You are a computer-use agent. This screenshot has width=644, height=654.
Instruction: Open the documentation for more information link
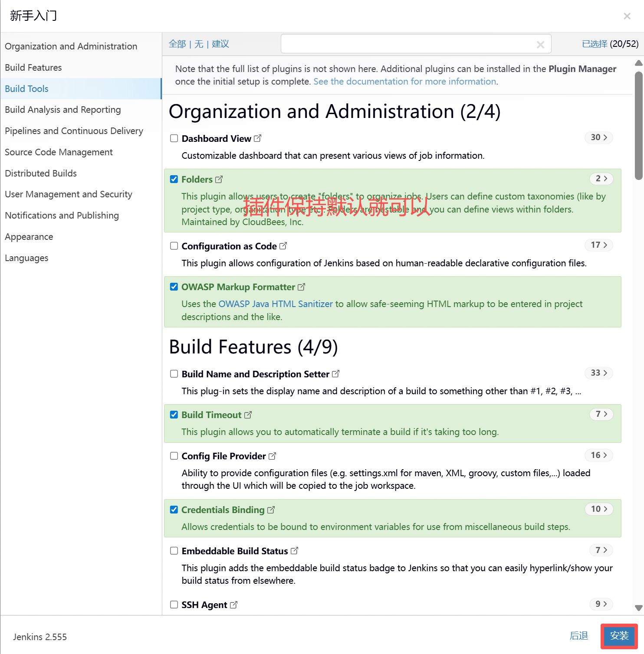click(405, 82)
